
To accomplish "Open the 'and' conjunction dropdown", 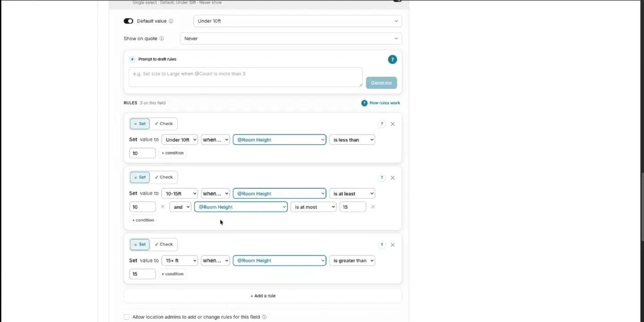I will pos(180,207).
